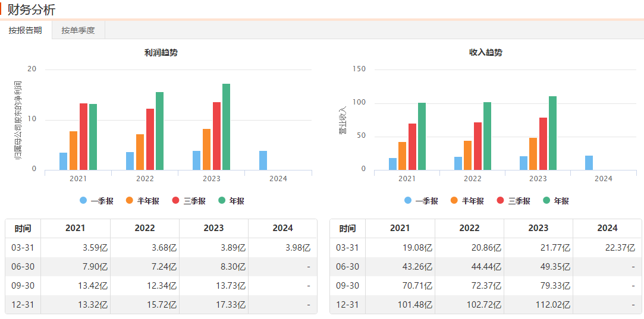Click the 财务分析 section heading
The width and height of the screenshot is (644, 319).
click(x=31, y=10)
